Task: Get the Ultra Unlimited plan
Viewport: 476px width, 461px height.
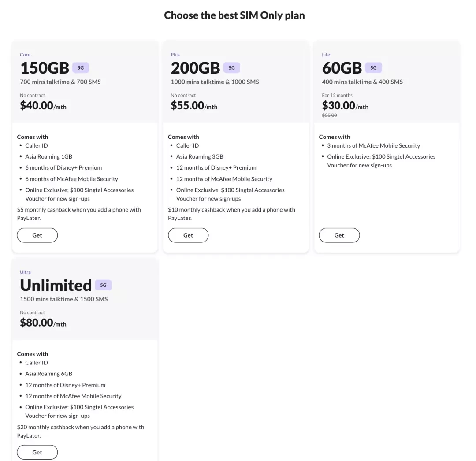Action: [37, 452]
